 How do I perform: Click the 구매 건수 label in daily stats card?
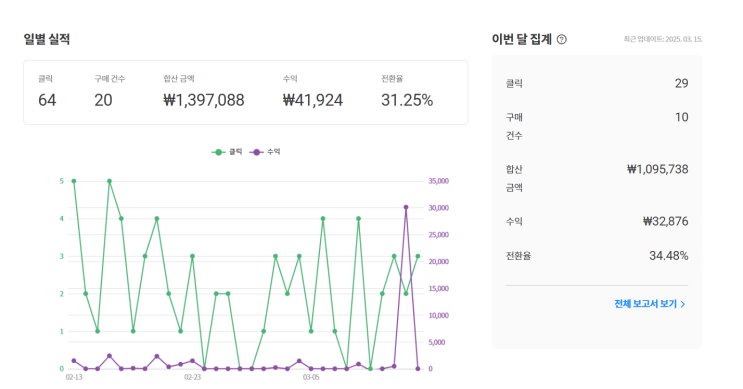[109, 79]
